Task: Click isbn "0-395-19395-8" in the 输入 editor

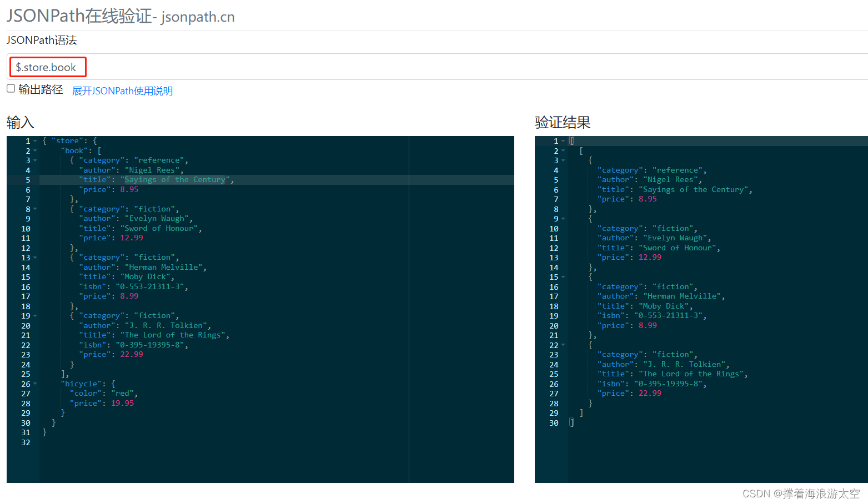Action: coord(150,345)
